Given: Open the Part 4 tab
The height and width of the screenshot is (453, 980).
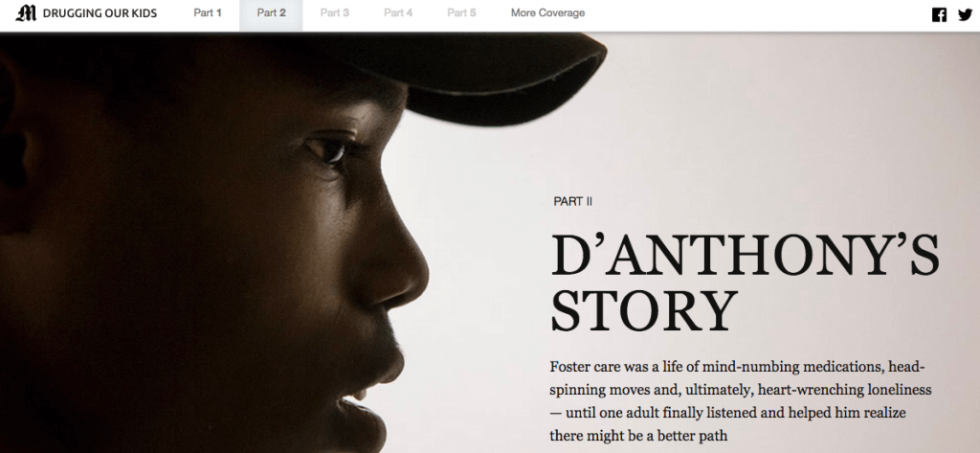Looking at the screenshot, I should coord(398,13).
